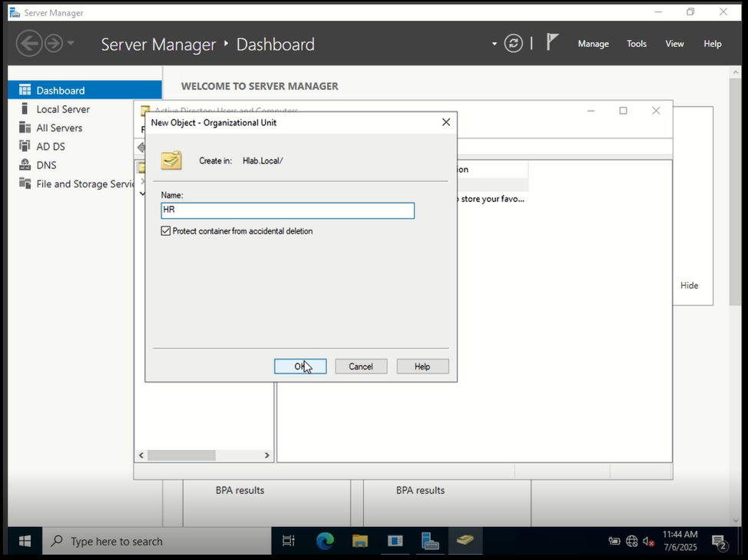
Task: Switch to Server Manager taskbar icon
Action: pos(430,541)
